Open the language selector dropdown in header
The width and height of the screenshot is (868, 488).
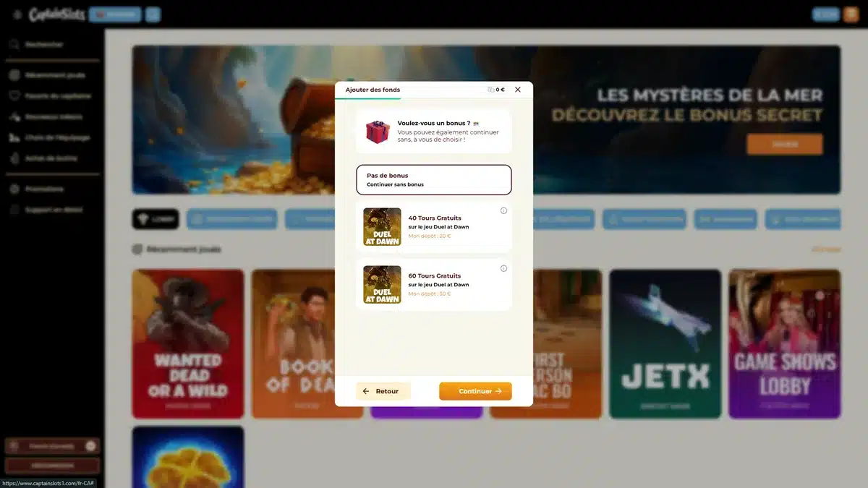[x=114, y=14]
